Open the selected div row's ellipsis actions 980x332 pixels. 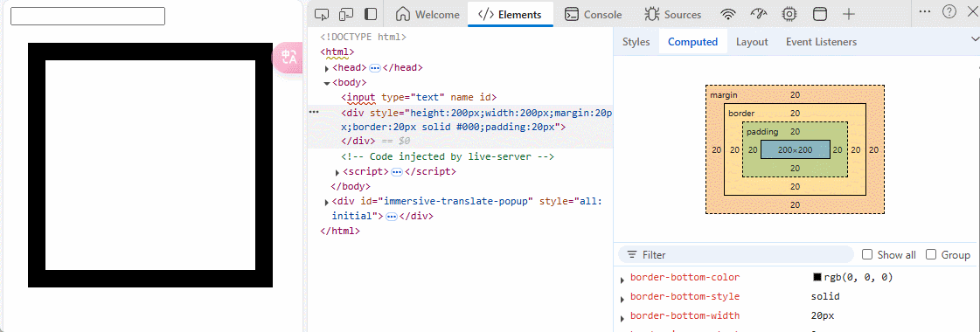pyautogui.click(x=315, y=113)
